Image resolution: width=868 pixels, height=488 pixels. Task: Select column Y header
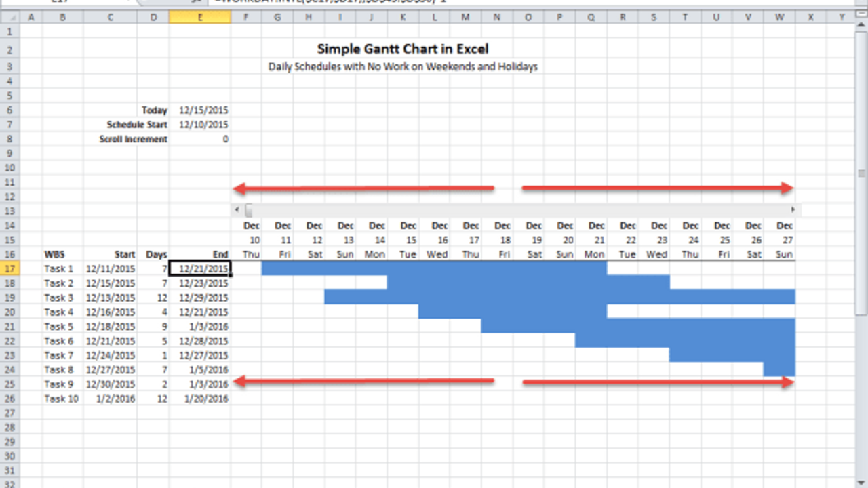[x=842, y=17]
